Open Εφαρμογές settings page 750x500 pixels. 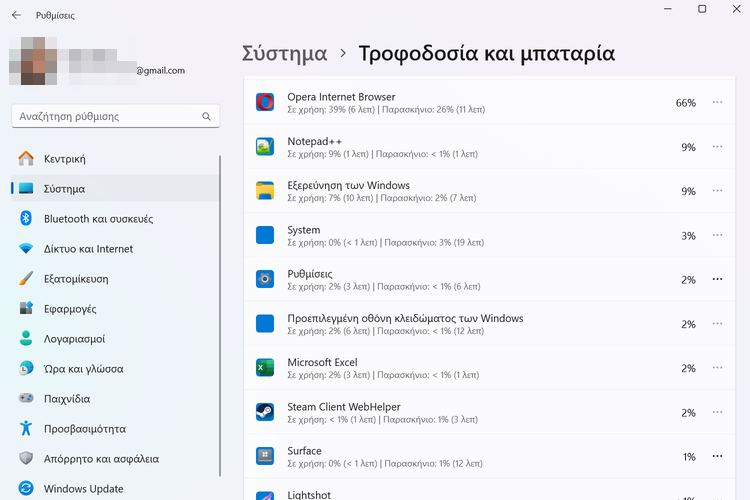(115, 309)
